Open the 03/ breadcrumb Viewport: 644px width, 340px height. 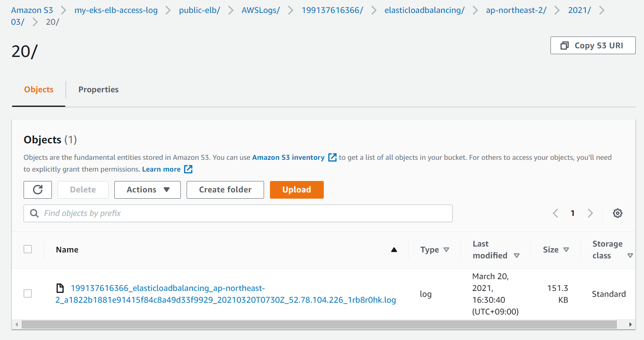[x=18, y=22]
